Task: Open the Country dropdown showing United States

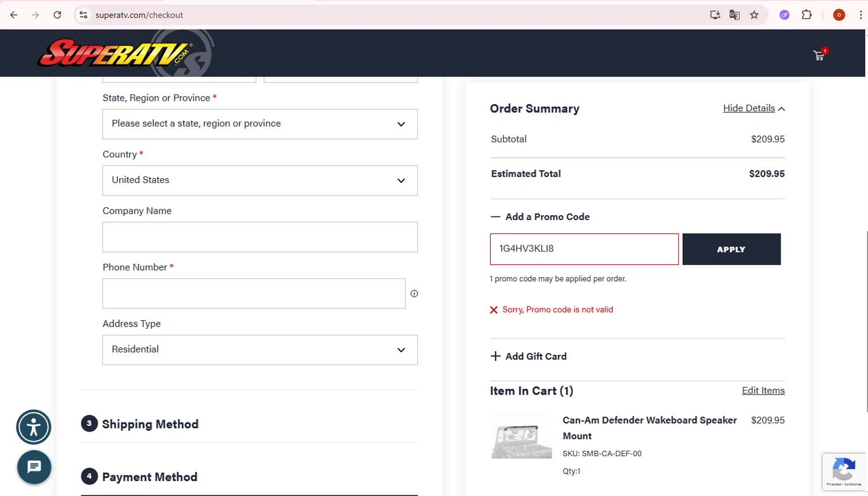Action: pyautogui.click(x=260, y=181)
